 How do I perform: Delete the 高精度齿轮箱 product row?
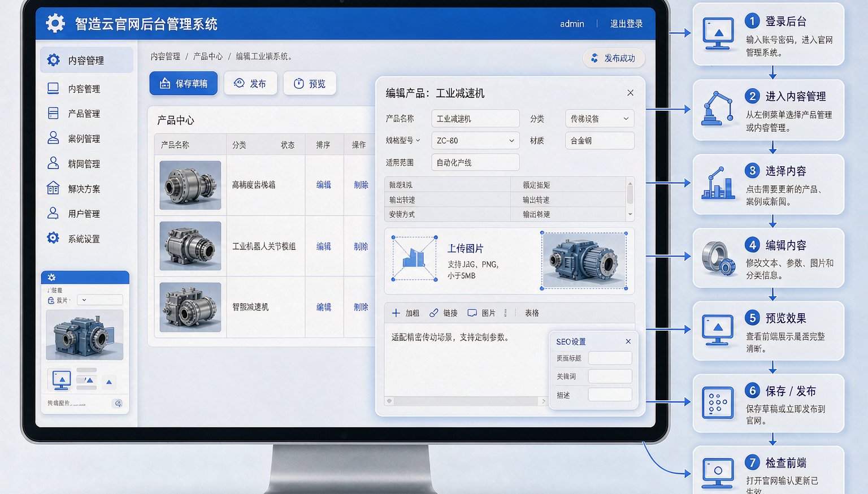[361, 185]
